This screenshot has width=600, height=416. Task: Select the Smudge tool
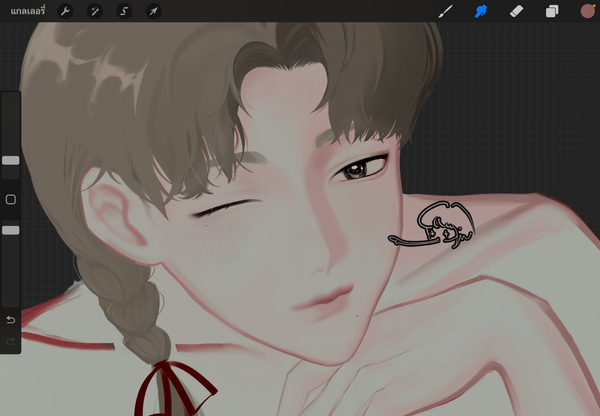[x=481, y=11]
